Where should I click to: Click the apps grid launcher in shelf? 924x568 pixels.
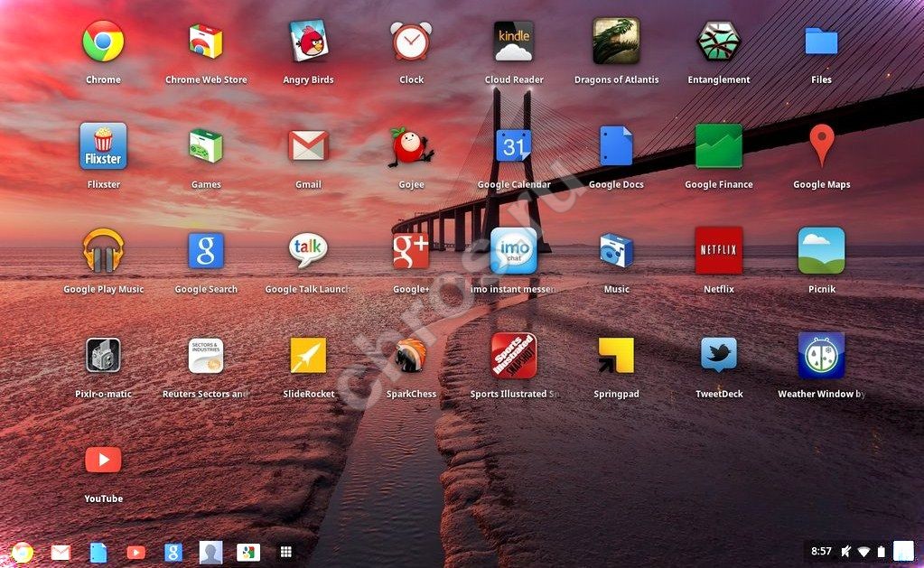[x=285, y=552]
